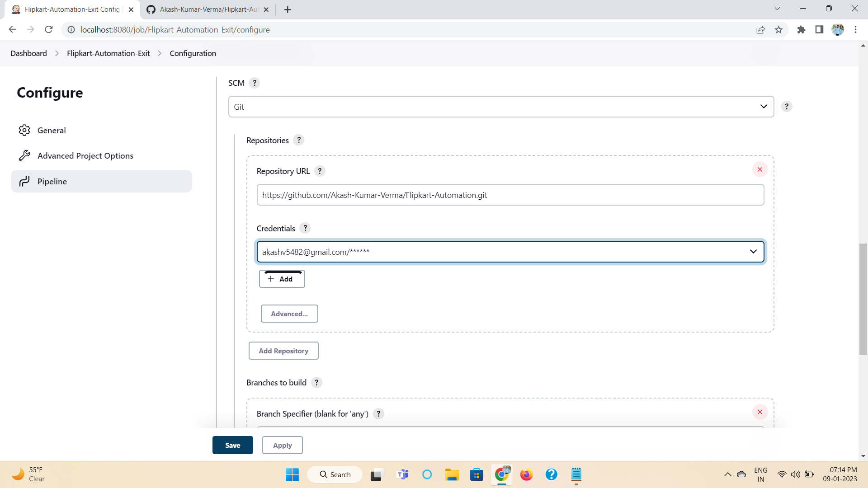Navigate to Dashboard via breadcrumb
The width and height of the screenshot is (868, 488).
click(28, 53)
